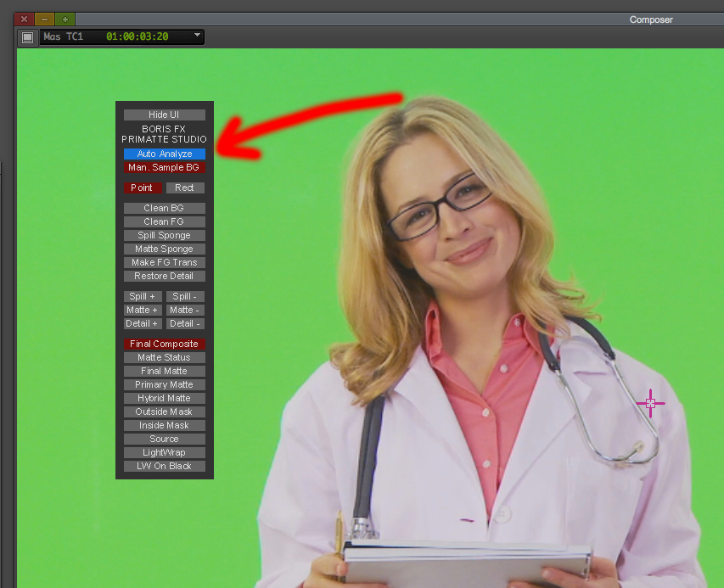724x588 pixels.
Task: Show the Final Matte view
Action: coord(164,371)
